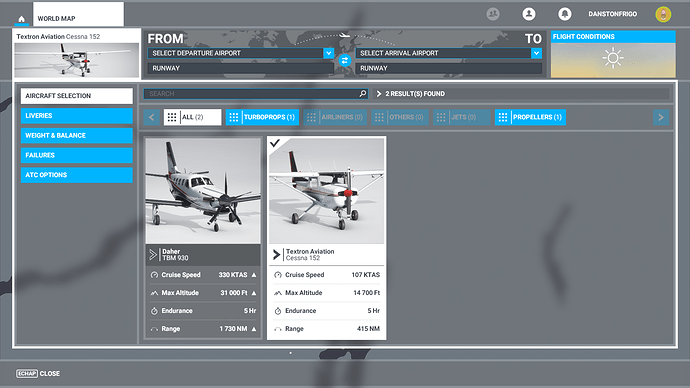
Task: Open the DANSTONFRIGO avatar
Action: pos(663,14)
